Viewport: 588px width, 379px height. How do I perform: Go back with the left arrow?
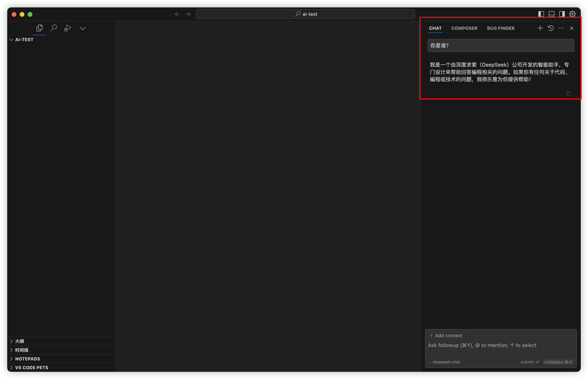tap(177, 14)
